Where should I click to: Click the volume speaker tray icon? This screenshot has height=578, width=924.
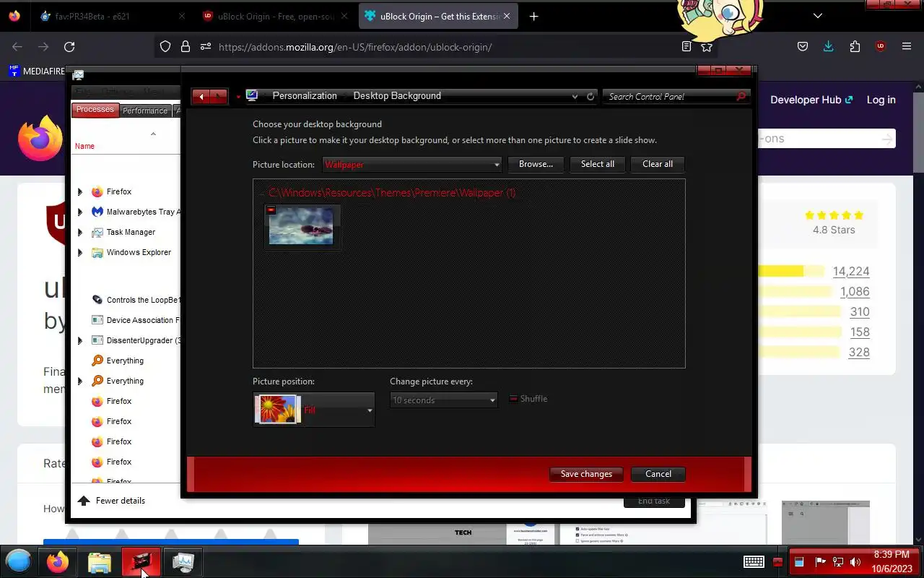[855, 562]
